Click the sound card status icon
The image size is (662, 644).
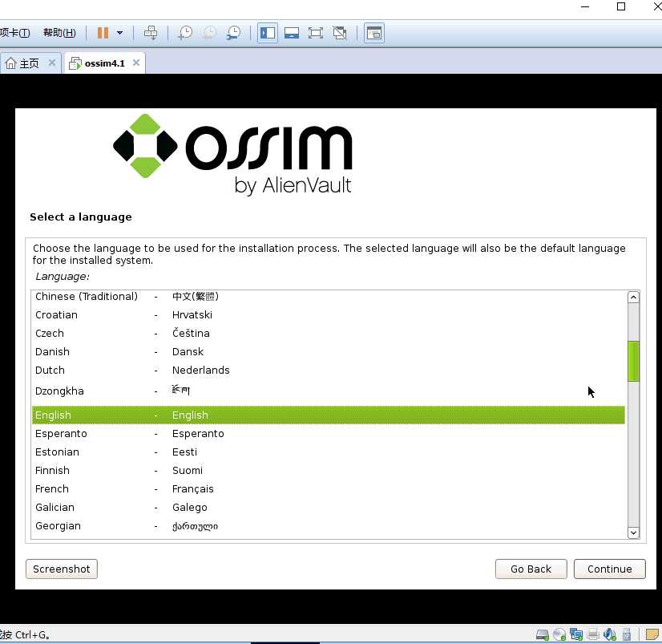(610, 634)
